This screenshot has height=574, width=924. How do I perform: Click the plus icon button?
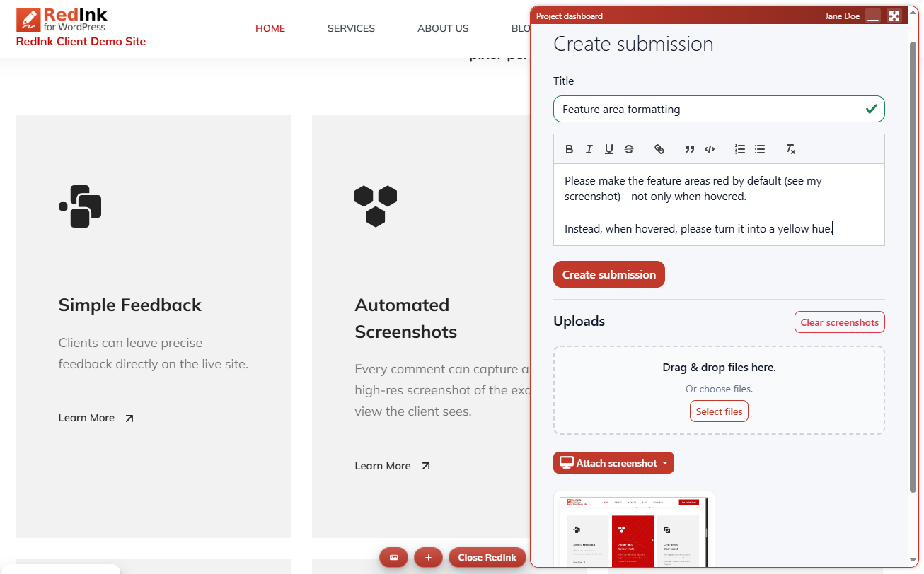(x=428, y=557)
